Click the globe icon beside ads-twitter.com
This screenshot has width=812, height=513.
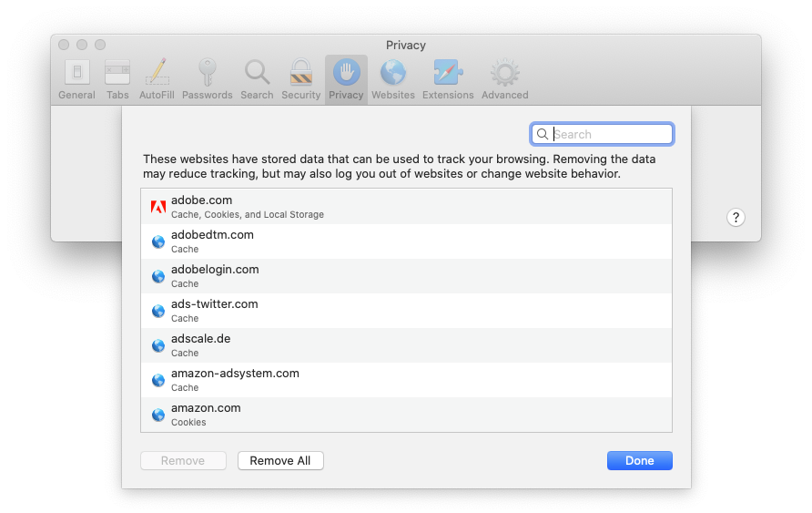click(x=158, y=311)
